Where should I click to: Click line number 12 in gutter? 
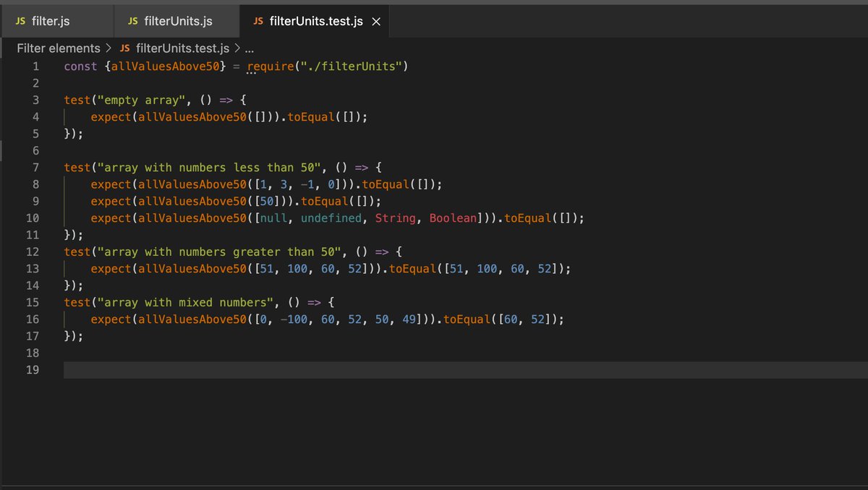click(32, 252)
